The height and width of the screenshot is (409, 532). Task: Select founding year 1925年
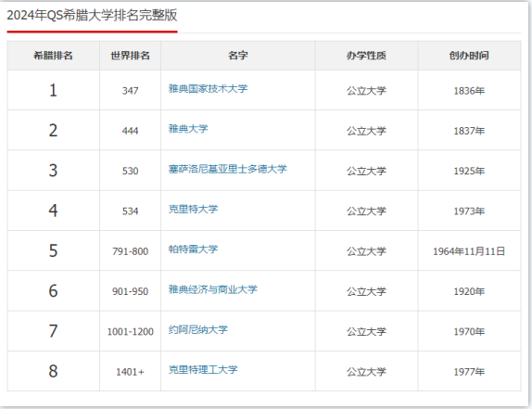coord(469,171)
